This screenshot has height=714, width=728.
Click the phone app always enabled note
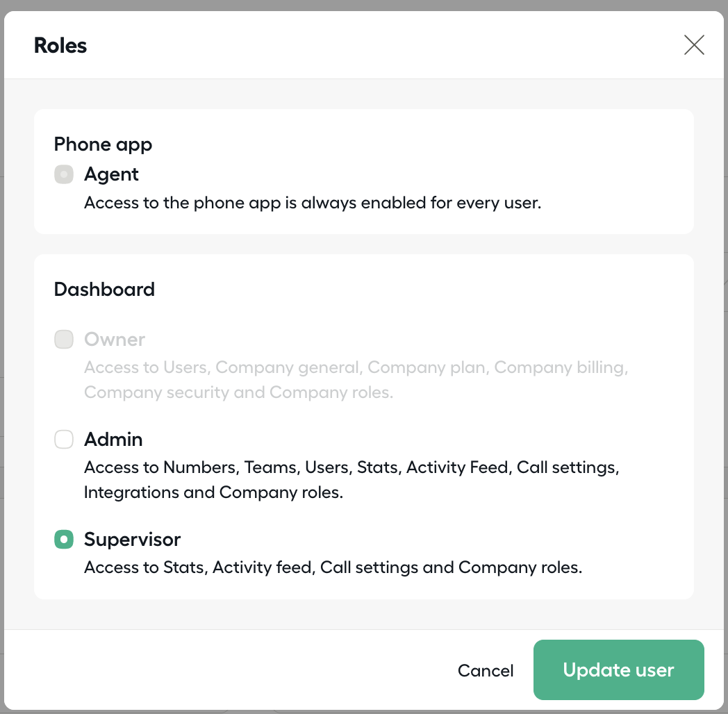(313, 203)
